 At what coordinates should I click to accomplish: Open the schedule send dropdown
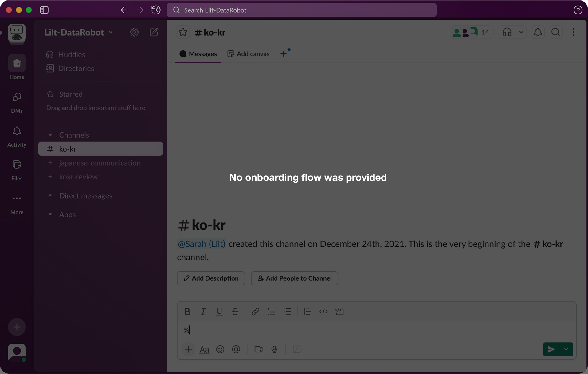[566, 349]
